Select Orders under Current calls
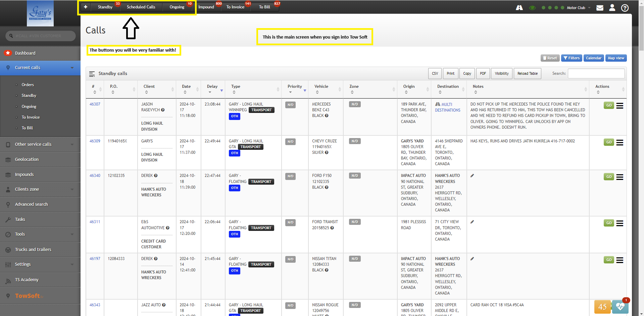644x316 pixels. [28, 85]
